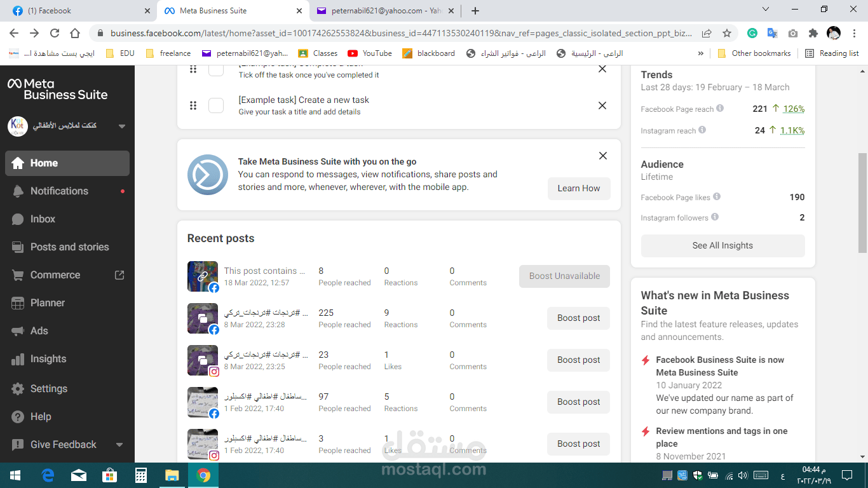Click the browser reload button

pyautogui.click(x=55, y=33)
